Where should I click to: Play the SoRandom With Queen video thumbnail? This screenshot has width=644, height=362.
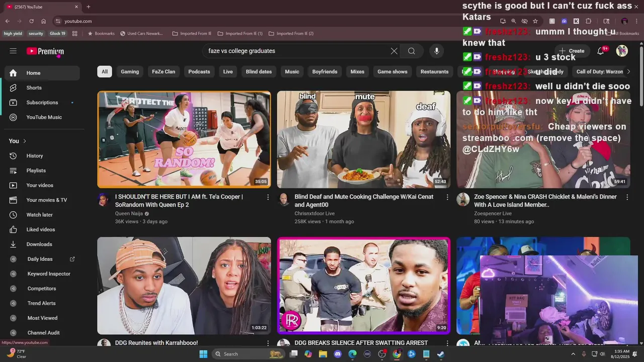[184, 139]
